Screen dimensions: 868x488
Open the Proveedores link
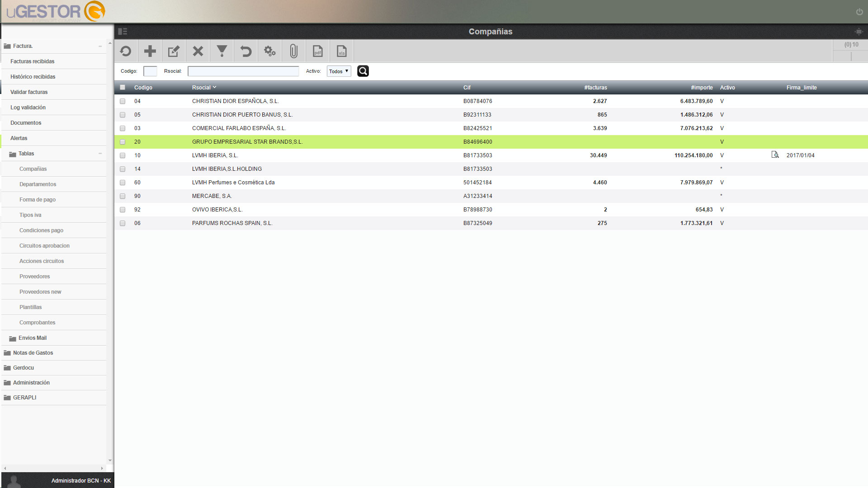click(x=34, y=277)
